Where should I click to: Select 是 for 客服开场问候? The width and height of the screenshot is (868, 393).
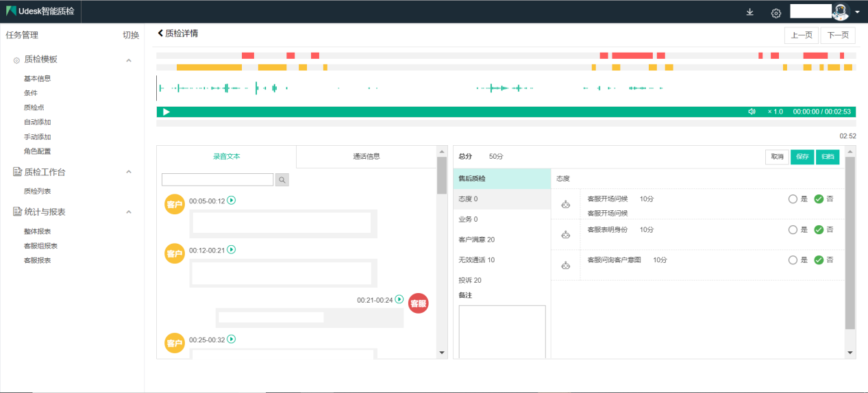(x=793, y=199)
